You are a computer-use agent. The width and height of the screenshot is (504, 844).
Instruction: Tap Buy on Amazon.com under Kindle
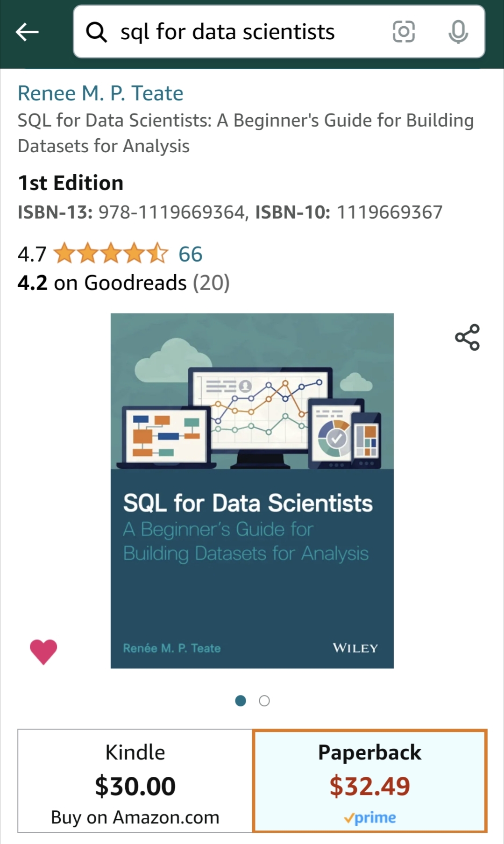135,817
